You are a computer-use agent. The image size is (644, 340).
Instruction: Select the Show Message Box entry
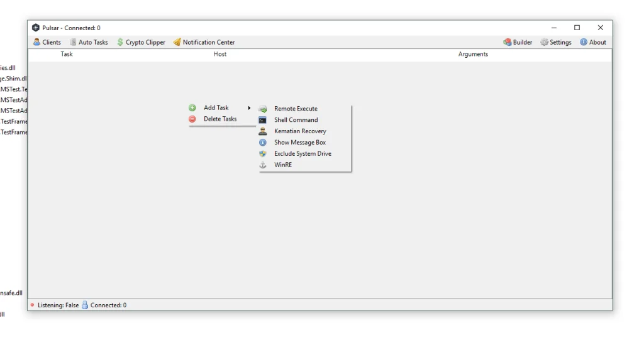[300, 143]
